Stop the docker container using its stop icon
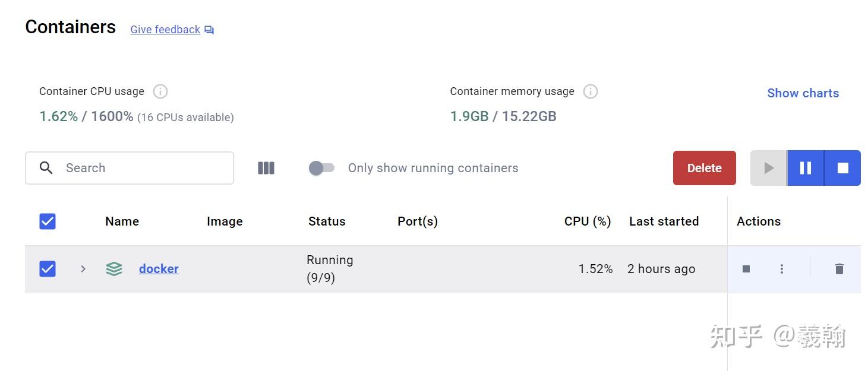This screenshot has width=868, height=371. (746, 269)
